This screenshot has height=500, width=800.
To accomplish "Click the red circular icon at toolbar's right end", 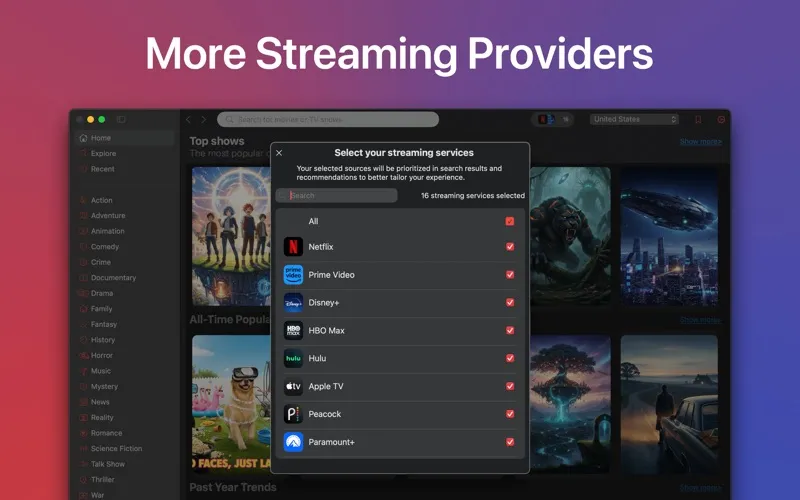I will [x=721, y=119].
